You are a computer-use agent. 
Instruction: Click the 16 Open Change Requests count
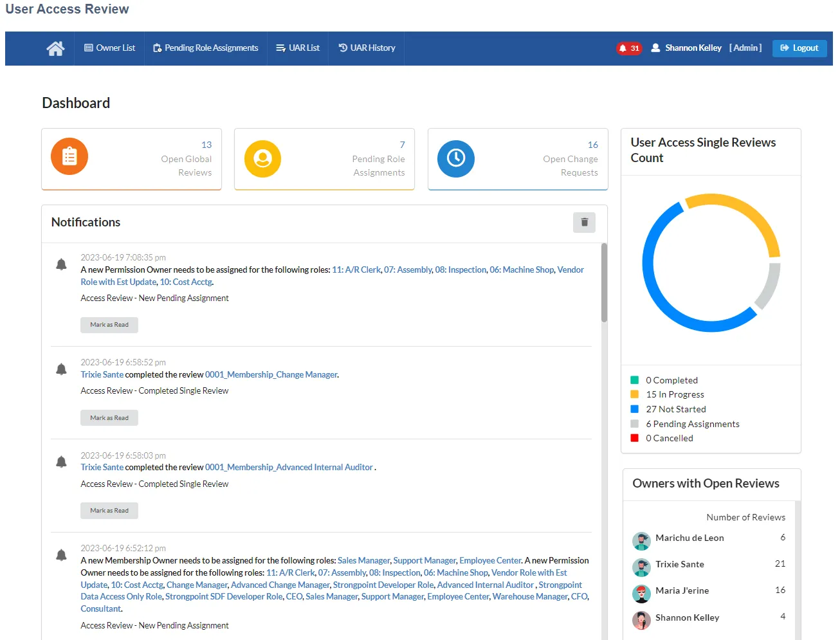[x=593, y=145]
